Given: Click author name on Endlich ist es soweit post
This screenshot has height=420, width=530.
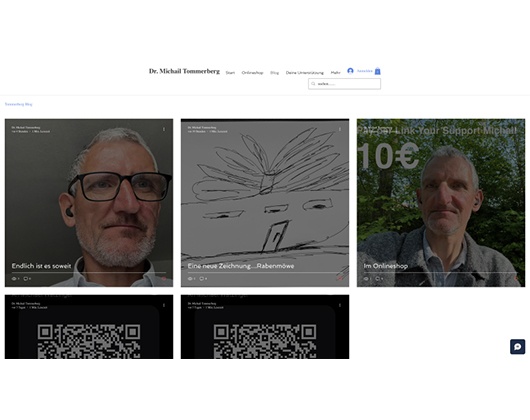Looking at the screenshot, I should [26, 127].
